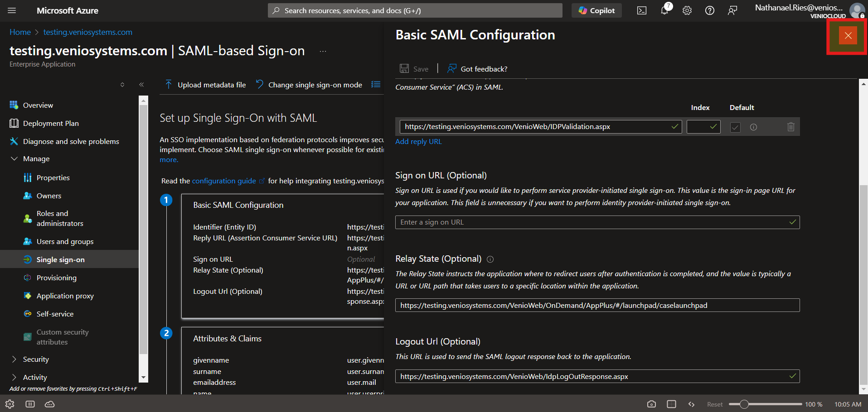Click the panel scrollbar up arrow
This screenshot has width=868, height=412.
(863, 84)
